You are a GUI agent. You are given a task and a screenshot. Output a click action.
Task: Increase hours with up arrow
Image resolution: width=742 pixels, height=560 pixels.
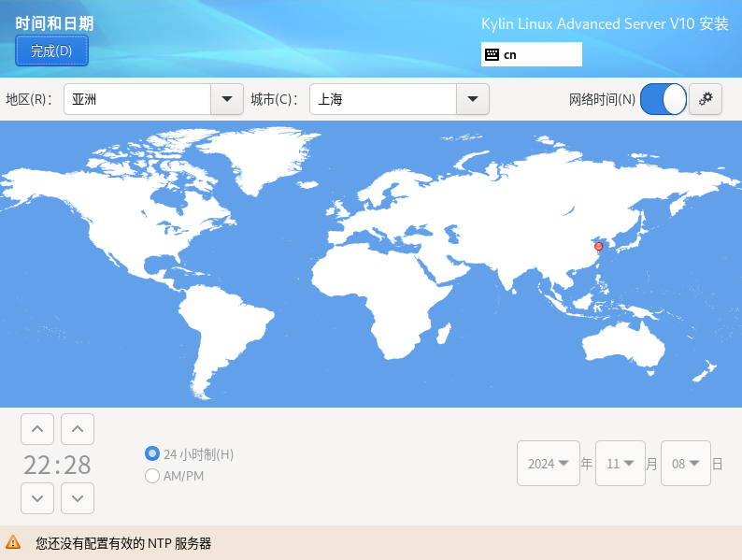click(x=37, y=429)
